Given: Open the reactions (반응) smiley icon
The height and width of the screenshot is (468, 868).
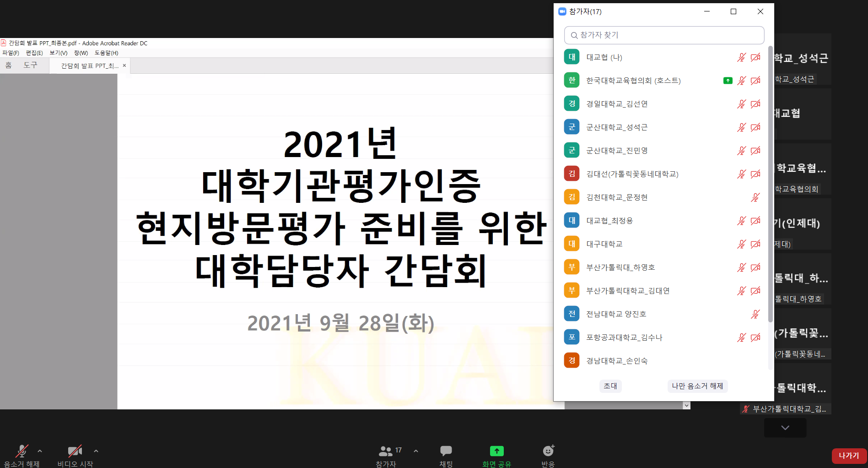Looking at the screenshot, I should [548, 451].
